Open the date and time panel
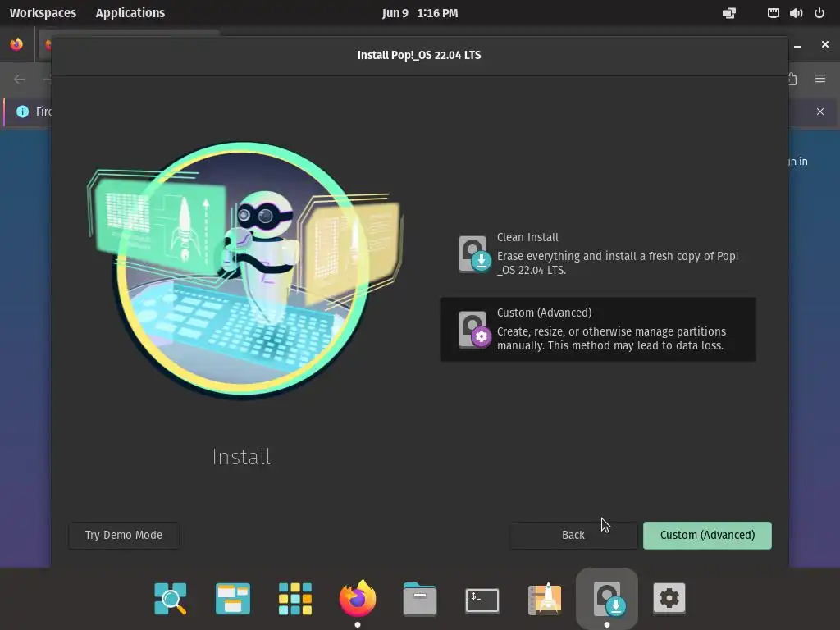 tap(420, 13)
